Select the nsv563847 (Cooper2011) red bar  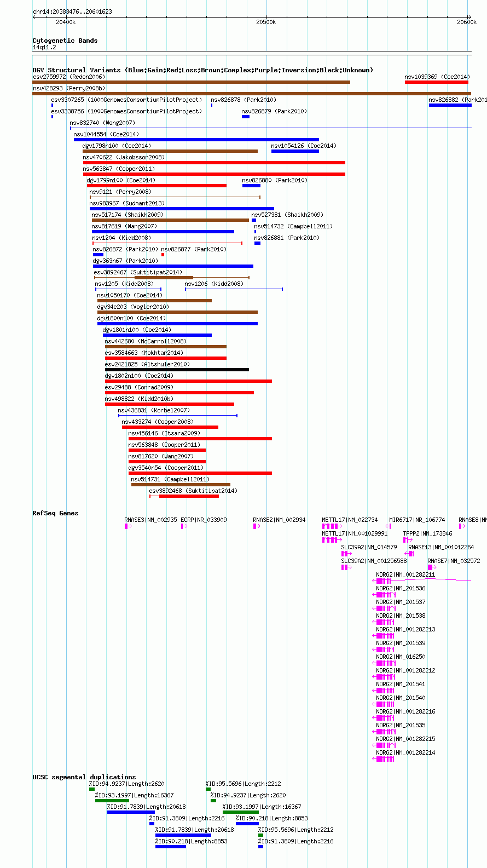pos(214,174)
